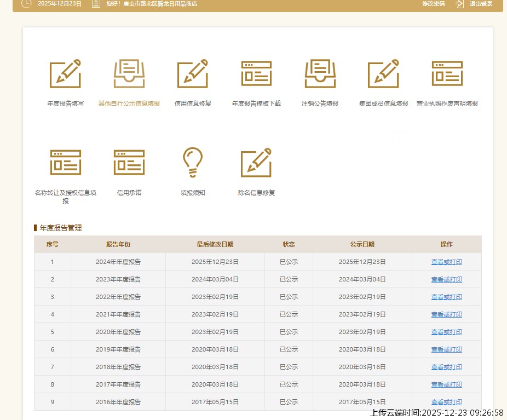Open 除名信息修复 icon
This screenshot has width=507, height=420.
(256, 163)
